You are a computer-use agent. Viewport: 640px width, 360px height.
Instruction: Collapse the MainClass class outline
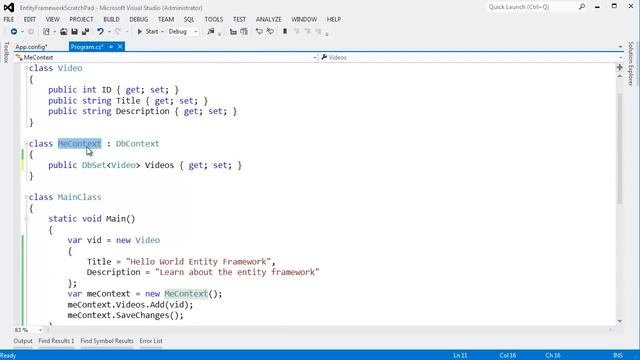(x=26, y=197)
